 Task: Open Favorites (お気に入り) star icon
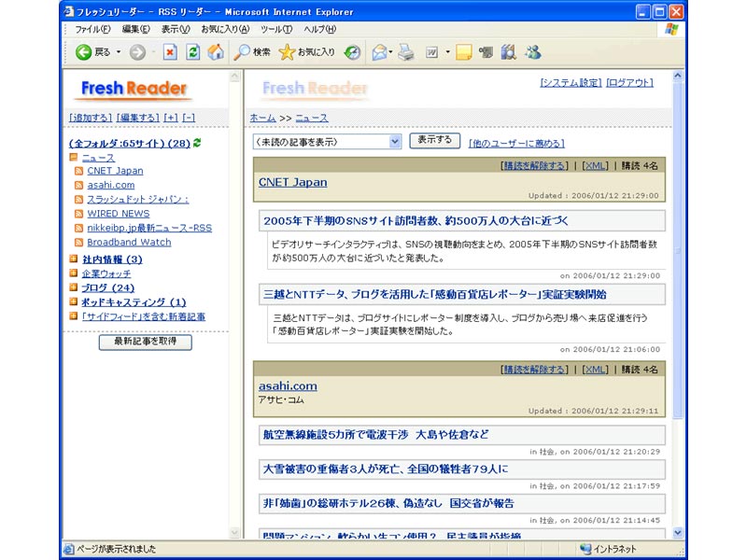(287, 52)
